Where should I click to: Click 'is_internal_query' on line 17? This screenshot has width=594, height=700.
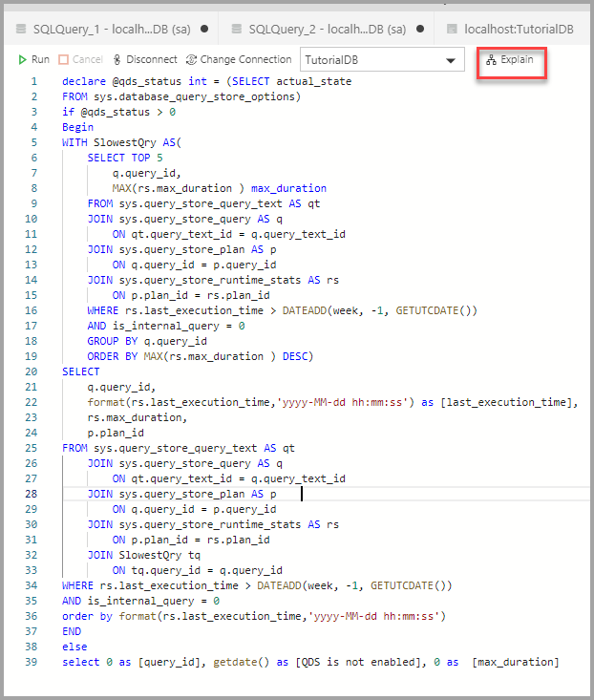pos(165,326)
